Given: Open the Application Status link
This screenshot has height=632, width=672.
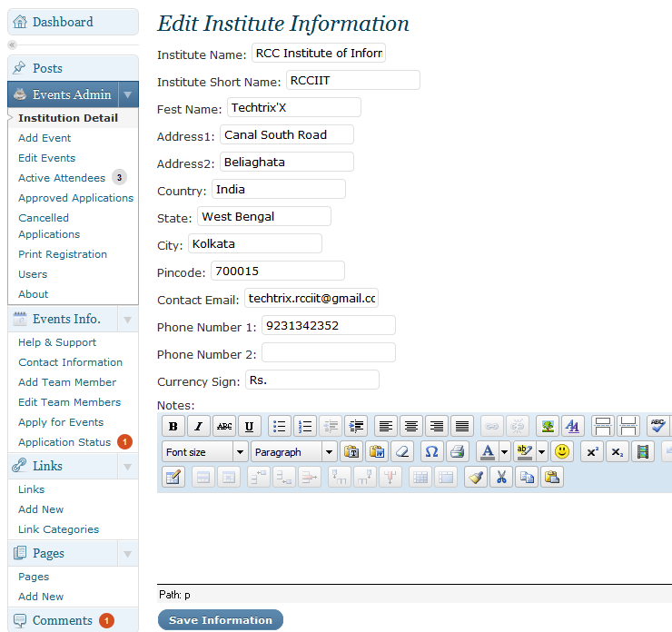Looking at the screenshot, I should [x=64, y=442].
